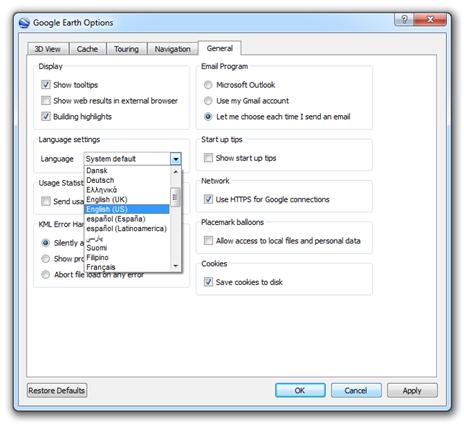Toggle the Building highlights checkbox
This screenshot has height=425, width=464.
[x=46, y=116]
